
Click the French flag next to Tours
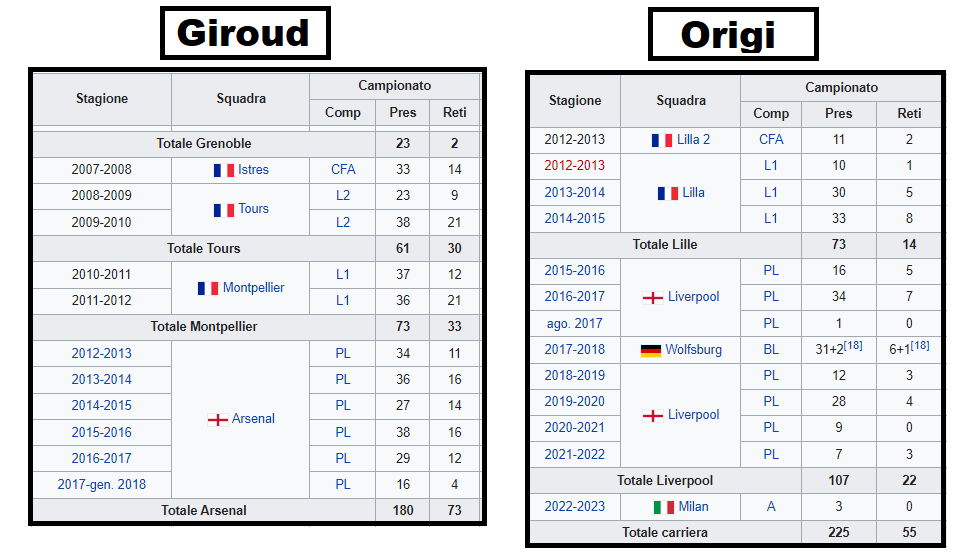(x=223, y=210)
